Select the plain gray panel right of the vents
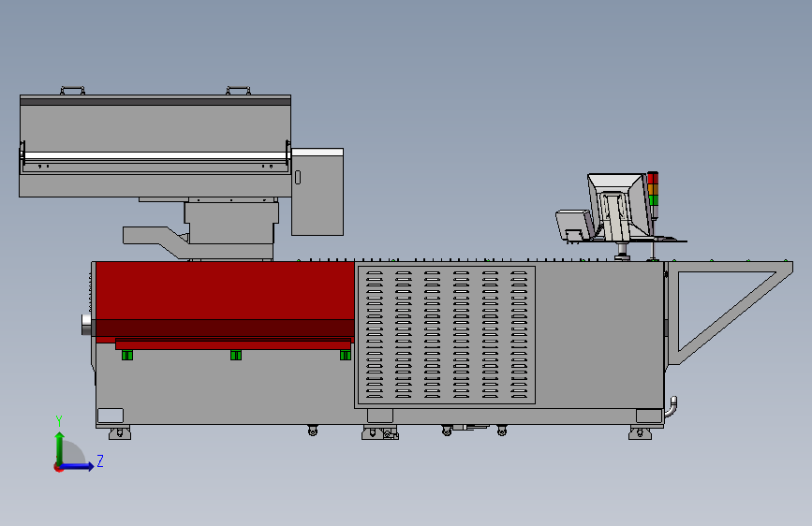The image size is (812, 526). (x=599, y=335)
